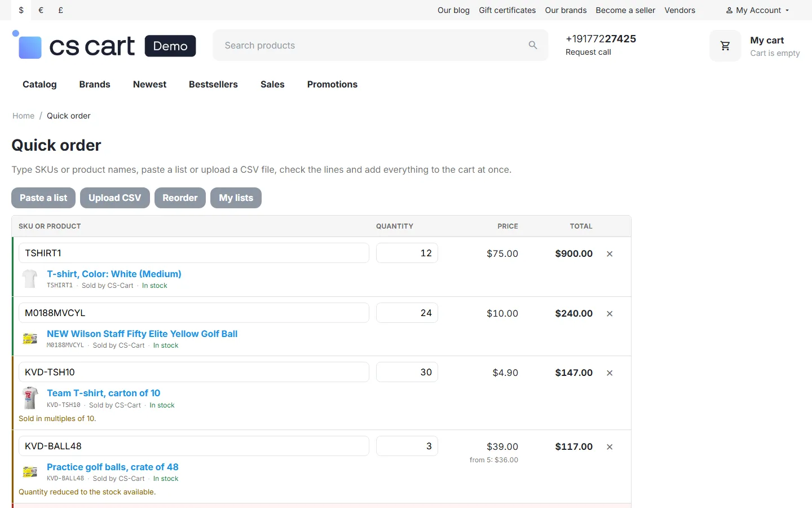Open the Practice golf balls thumbnail
This screenshot has width=812, height=508.
[x=30, y=472]
